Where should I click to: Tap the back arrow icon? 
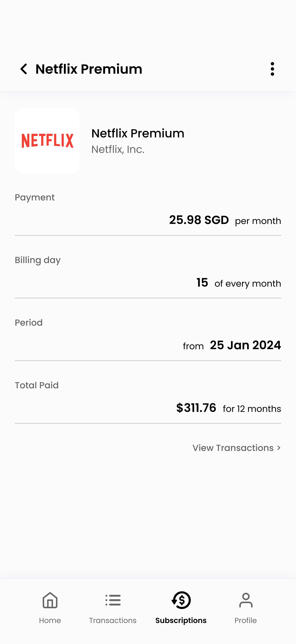pyautogui.click(x=24, y=69)
